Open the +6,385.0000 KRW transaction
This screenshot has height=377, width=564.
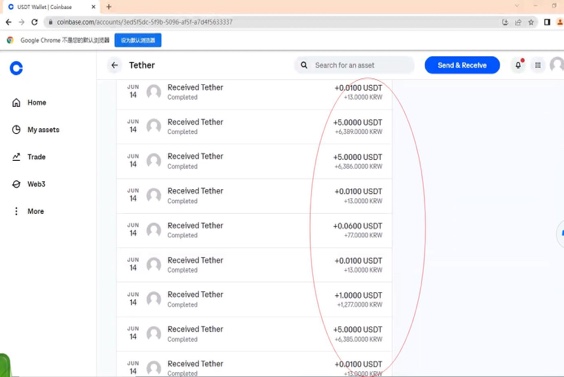pyautogui.click(x=254, y=334)
